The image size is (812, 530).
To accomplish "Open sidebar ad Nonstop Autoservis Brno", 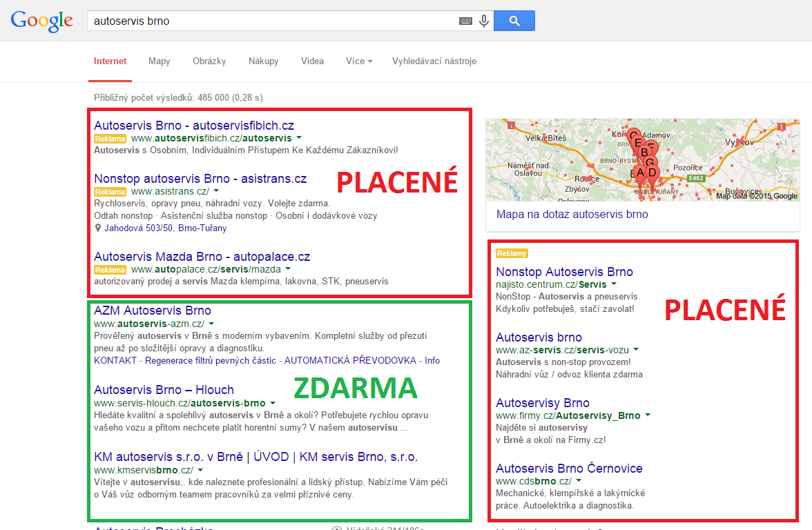I will click(x=565, y=272).
